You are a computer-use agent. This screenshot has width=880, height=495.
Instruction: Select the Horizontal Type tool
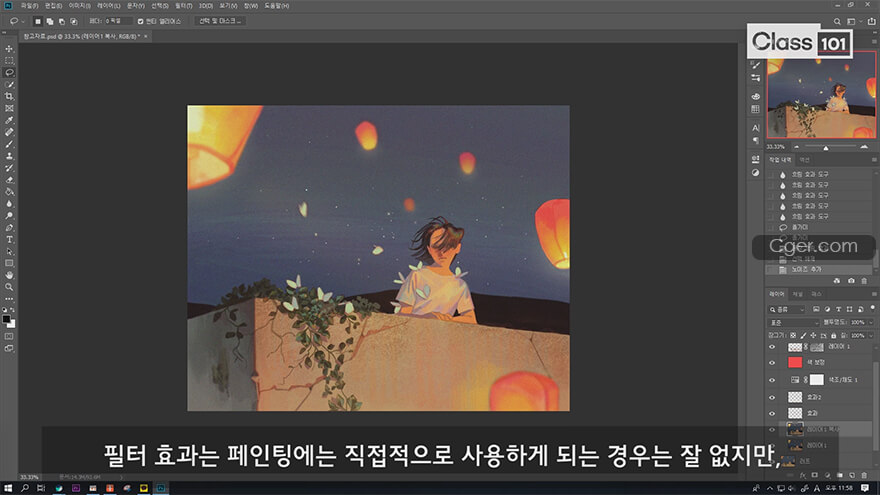point(9,240)
